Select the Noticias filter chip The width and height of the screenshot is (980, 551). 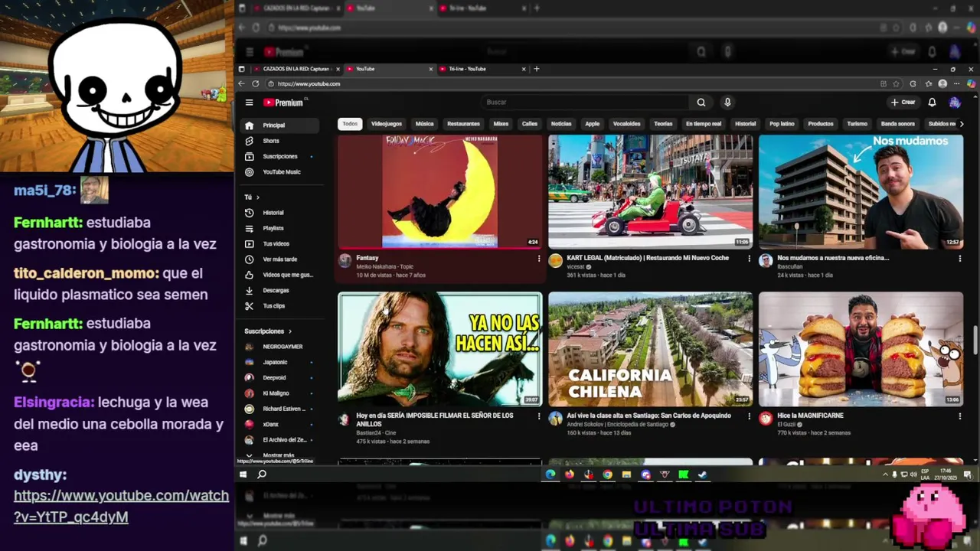561,124
